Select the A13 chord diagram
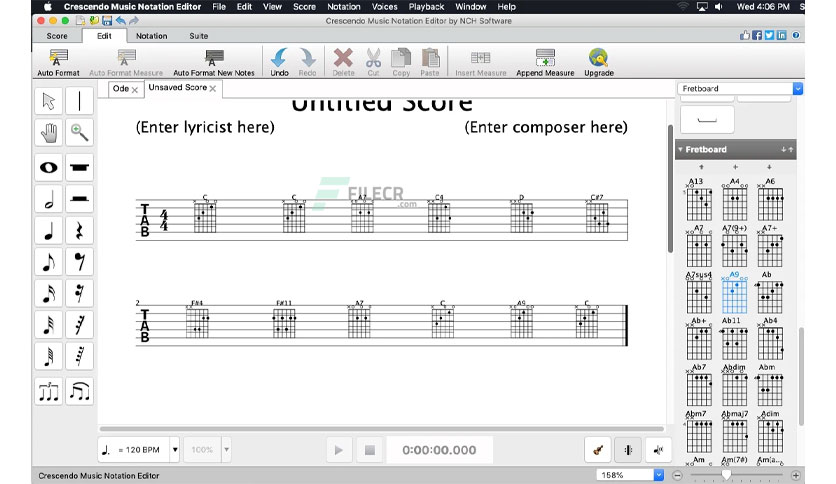836x484 pixels. click(x=698, y=200)
